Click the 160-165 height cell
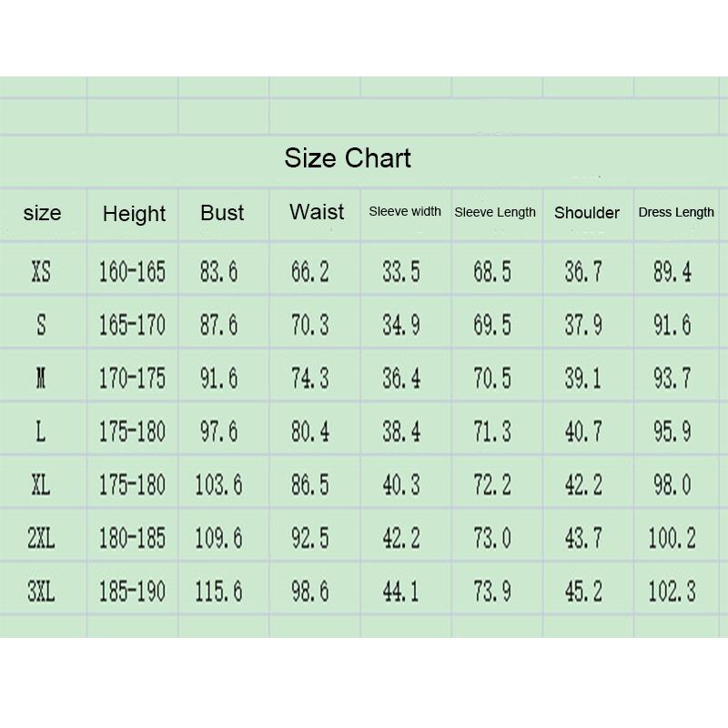728x728 pixels. pyautogui.click(x=132, y=271)
